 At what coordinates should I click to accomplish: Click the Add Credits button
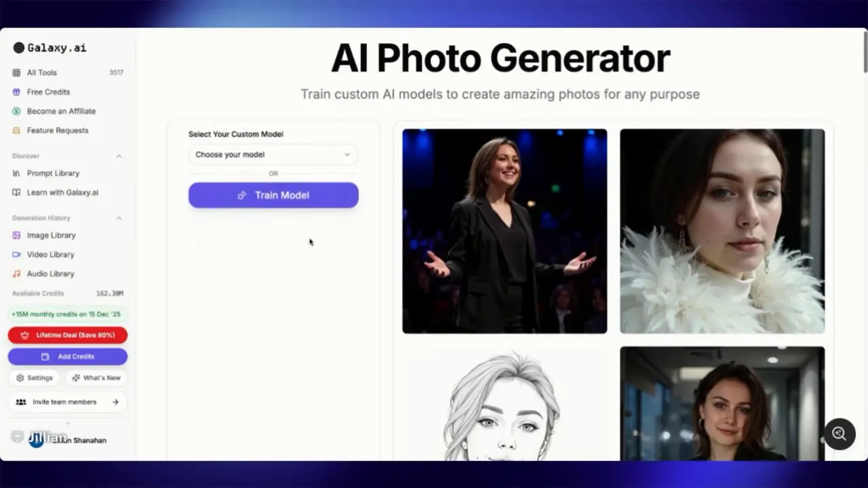click(x=67, y=357)
